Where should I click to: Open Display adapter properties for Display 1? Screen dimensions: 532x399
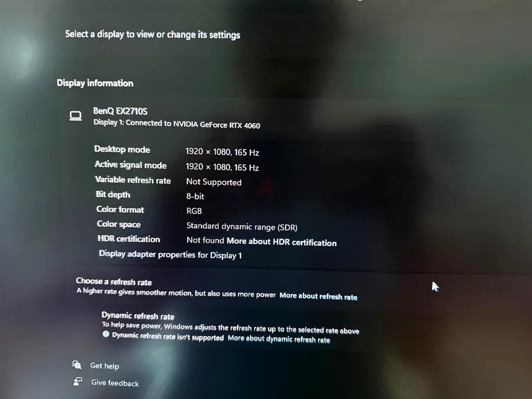click(x=170, y=254)
